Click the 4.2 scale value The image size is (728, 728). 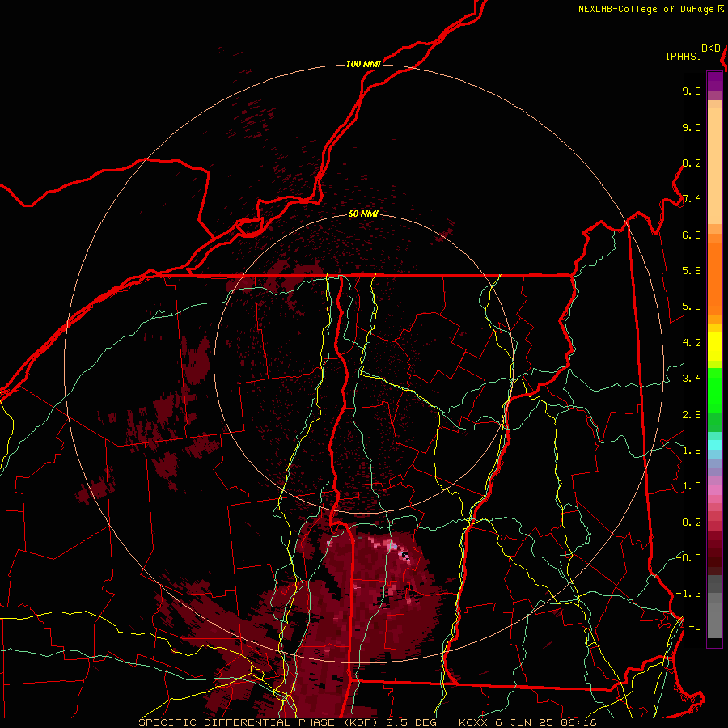692,343
